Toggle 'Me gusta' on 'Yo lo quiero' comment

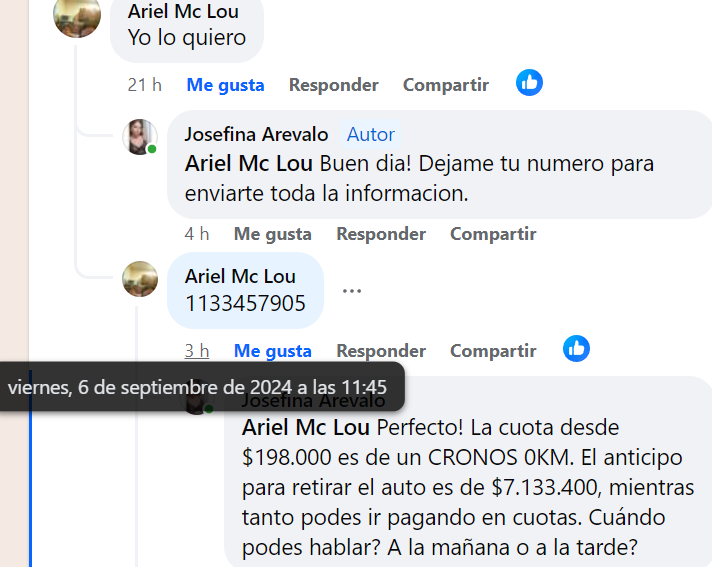coord(225,85)
